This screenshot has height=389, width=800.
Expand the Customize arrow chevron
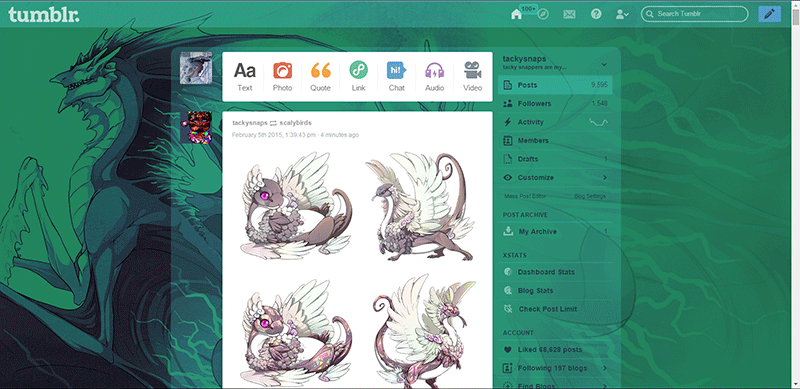coord(605,177)
